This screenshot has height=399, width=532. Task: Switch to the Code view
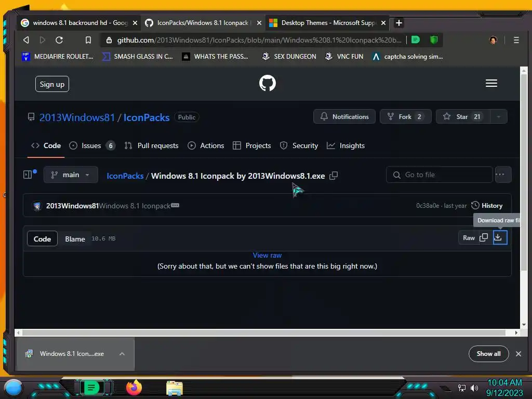[42, 239]
